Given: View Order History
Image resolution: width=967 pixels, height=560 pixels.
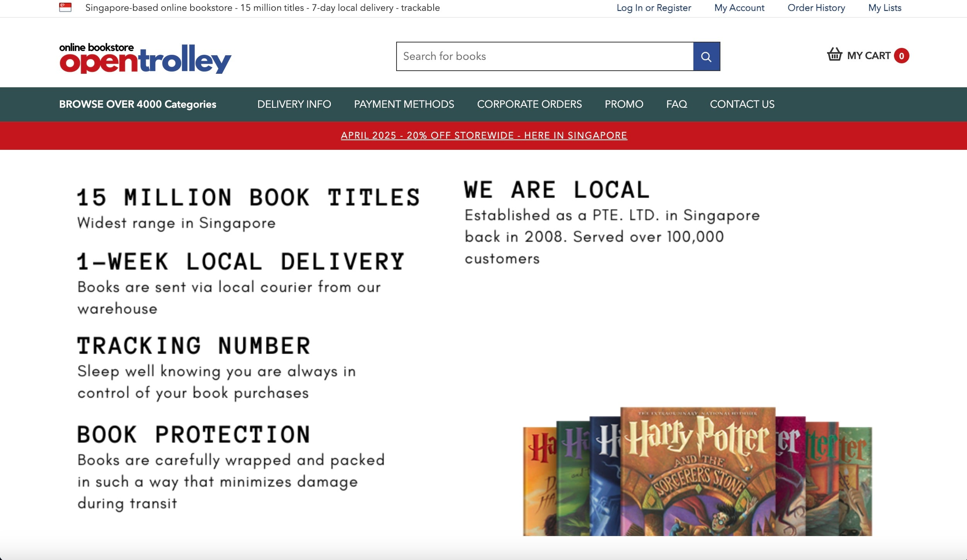Looking at the screenshot, I should (x=816, y=8).
